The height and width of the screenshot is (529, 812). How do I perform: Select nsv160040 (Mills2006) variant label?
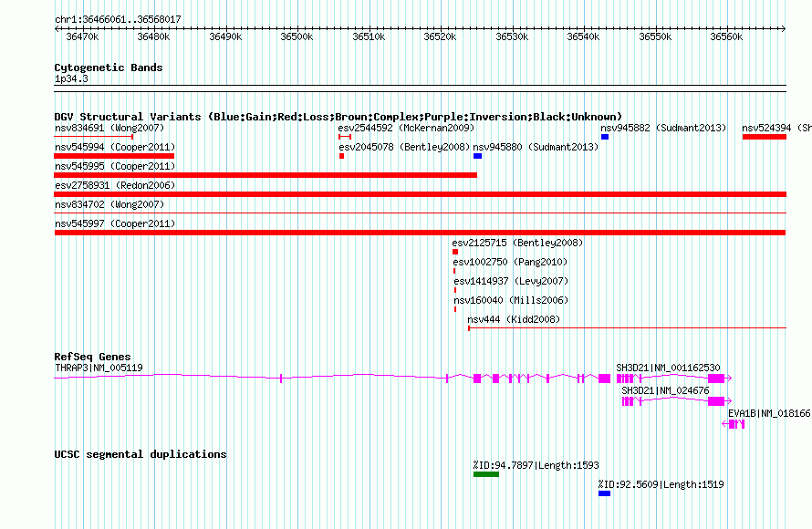click(511, 300)
